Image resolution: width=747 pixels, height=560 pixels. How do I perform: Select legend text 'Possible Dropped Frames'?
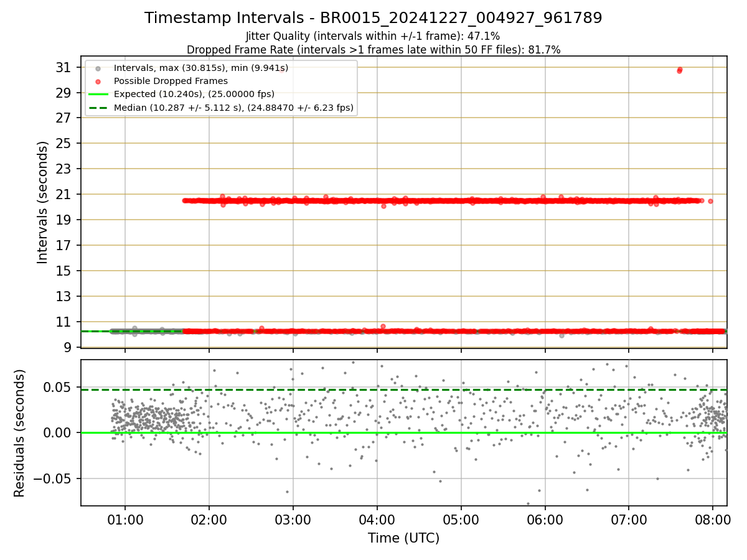point(171,81)
